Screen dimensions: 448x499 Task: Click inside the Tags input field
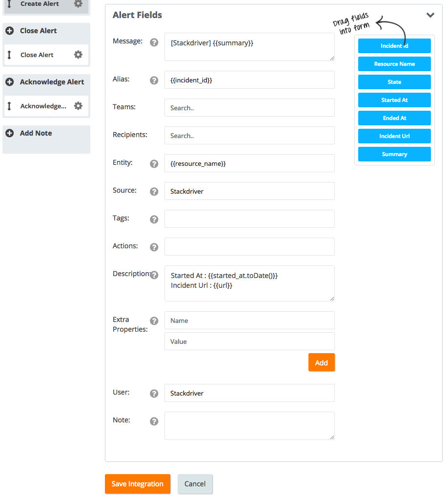click(249, 219)
